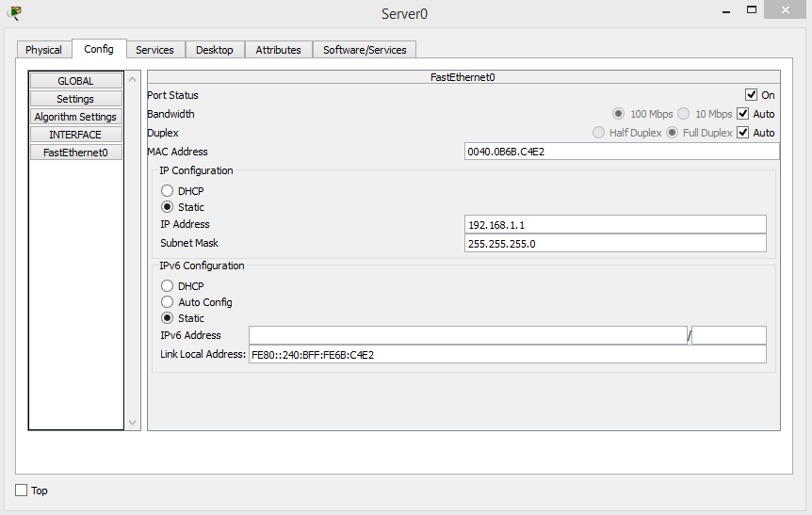Click sidebar scrollbar up arrow
The image size is (812, 515).
pyautogui.click(x=133, y=79)
